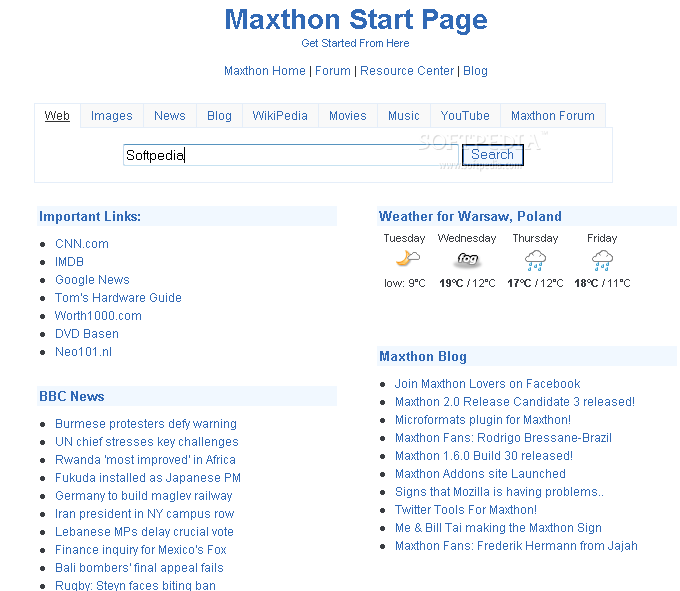Open Rwanda 'most improved' in Africa story
Screen dimensions: 680x591
pos(145,460)
